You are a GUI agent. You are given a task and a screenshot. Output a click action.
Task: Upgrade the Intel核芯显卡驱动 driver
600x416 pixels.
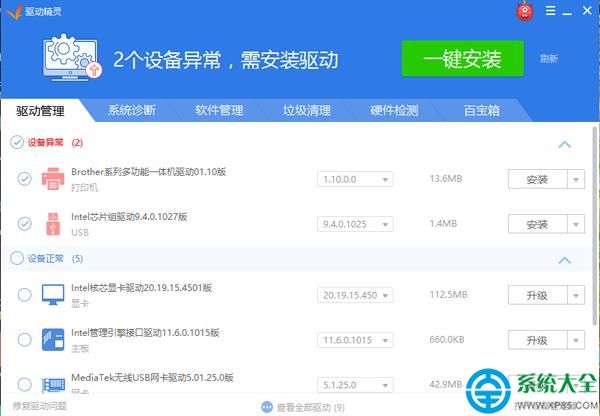click(537, 295)
